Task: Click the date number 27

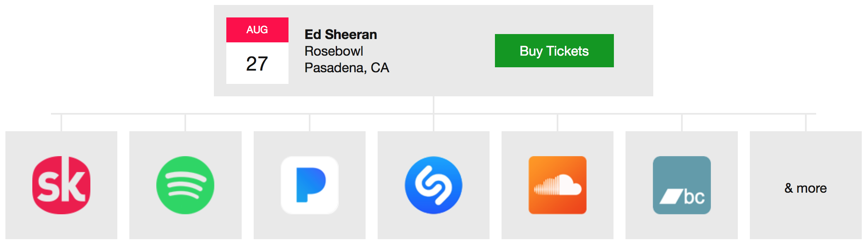Action: click(x=257, y=64)
